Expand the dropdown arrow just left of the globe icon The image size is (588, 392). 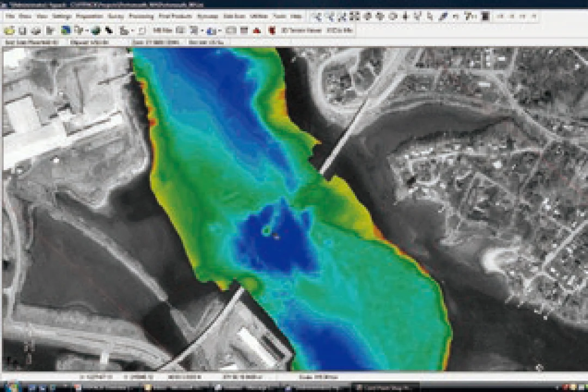pos(87,31)
